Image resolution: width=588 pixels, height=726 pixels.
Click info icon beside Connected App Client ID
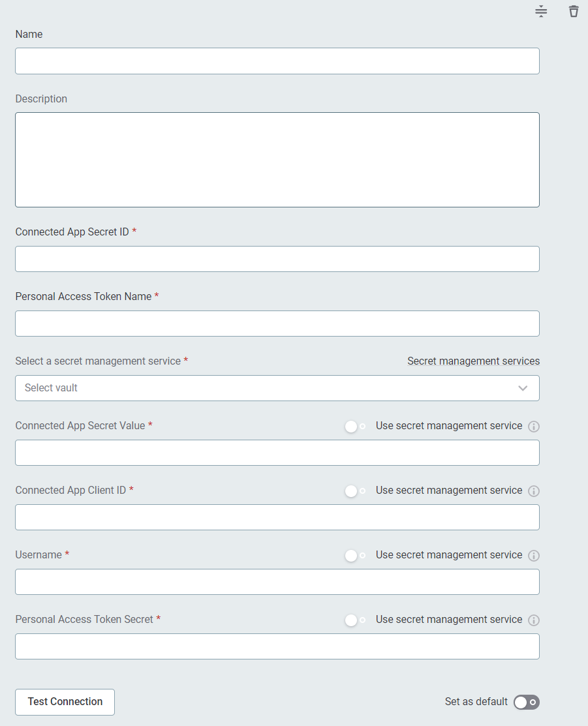coord(533,491)
